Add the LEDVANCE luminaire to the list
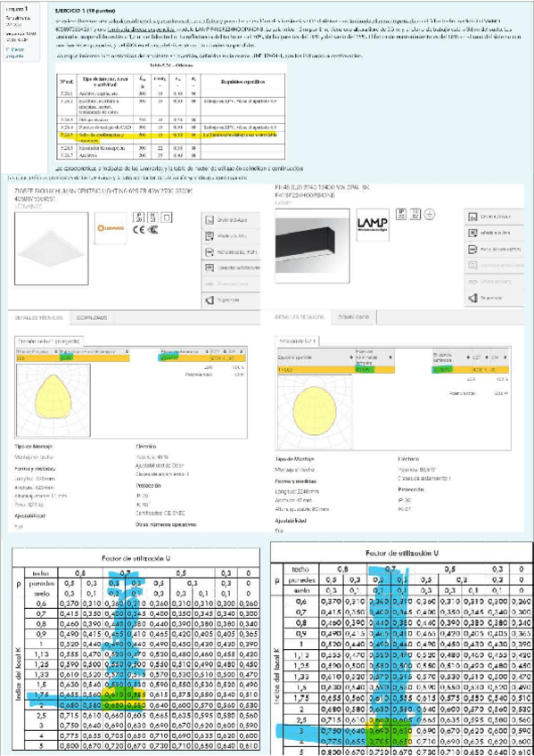Image resolution: width=534 pixels, height=756 pixels. pos(230,235)
